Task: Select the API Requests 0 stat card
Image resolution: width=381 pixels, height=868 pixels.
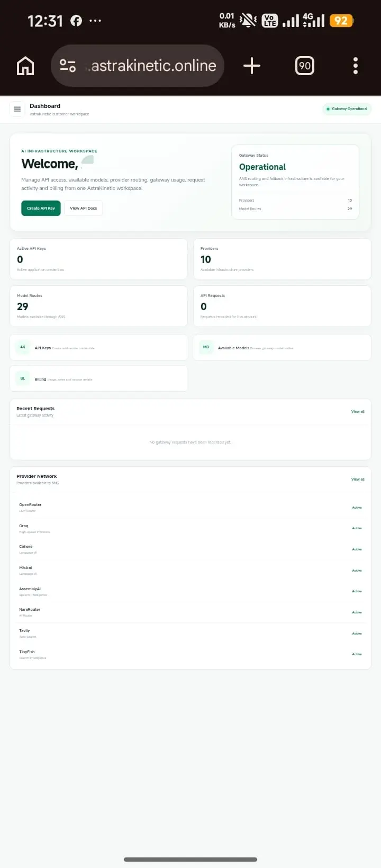Action: coord(282,306)
